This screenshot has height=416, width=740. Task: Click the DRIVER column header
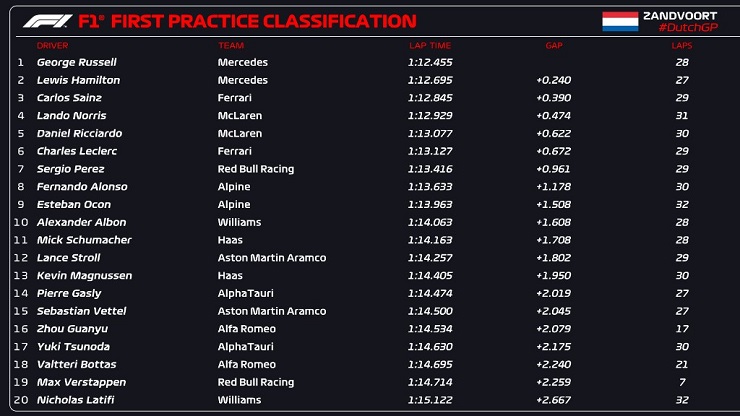pyautogui.click(x=52, y=45)
